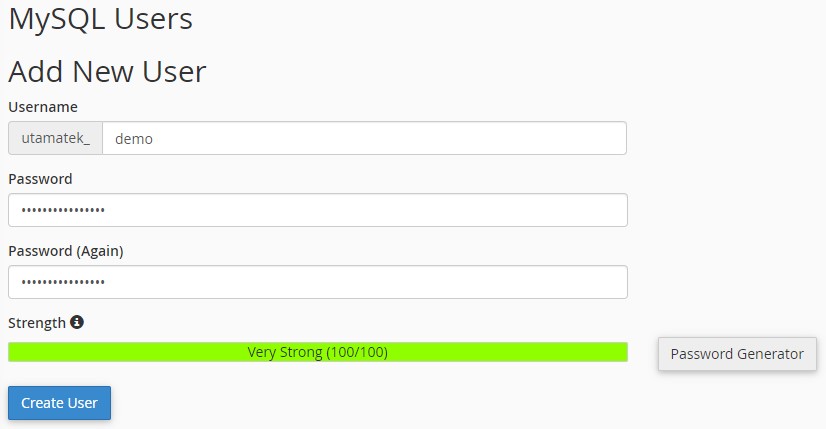826x429 pixels.
Task: Click the Create User button
Action: [x=60, y=403]
